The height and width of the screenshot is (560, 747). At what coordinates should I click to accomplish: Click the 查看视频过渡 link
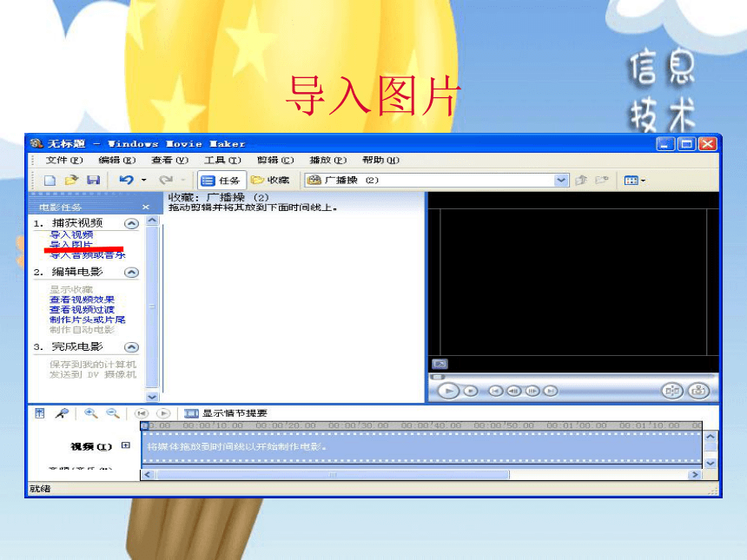[82, 310]
